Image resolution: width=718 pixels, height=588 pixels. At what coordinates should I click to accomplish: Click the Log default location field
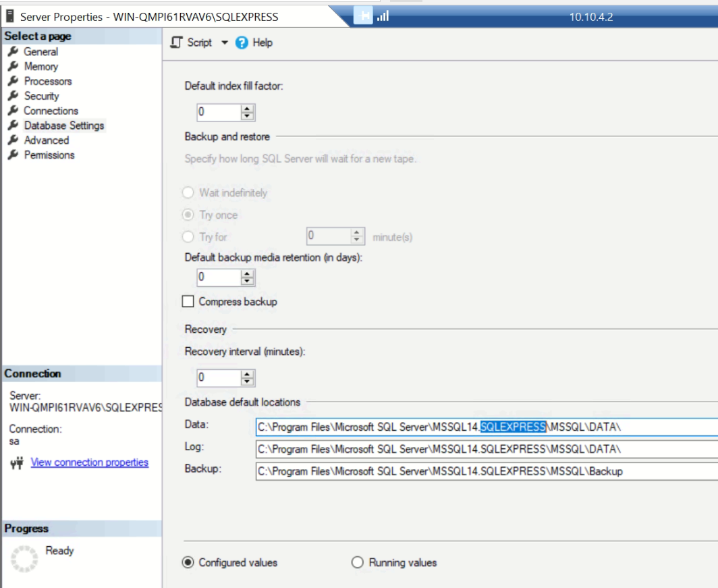tap(487, 449)
